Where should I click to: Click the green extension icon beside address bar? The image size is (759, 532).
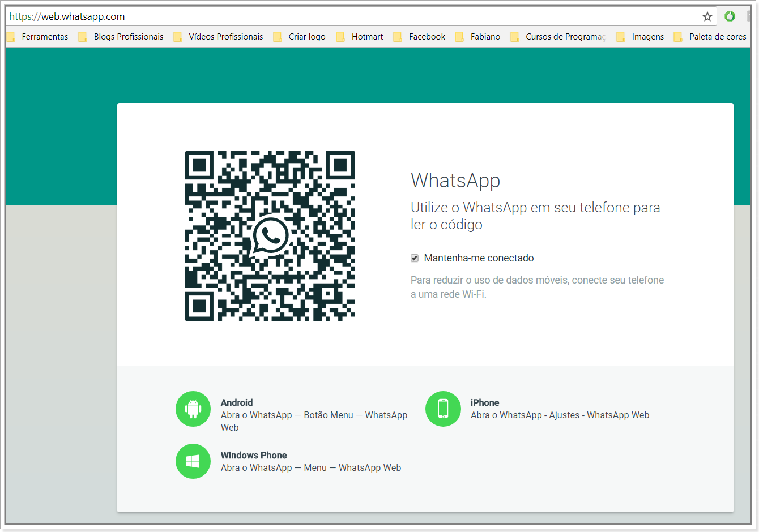[730, 16]
